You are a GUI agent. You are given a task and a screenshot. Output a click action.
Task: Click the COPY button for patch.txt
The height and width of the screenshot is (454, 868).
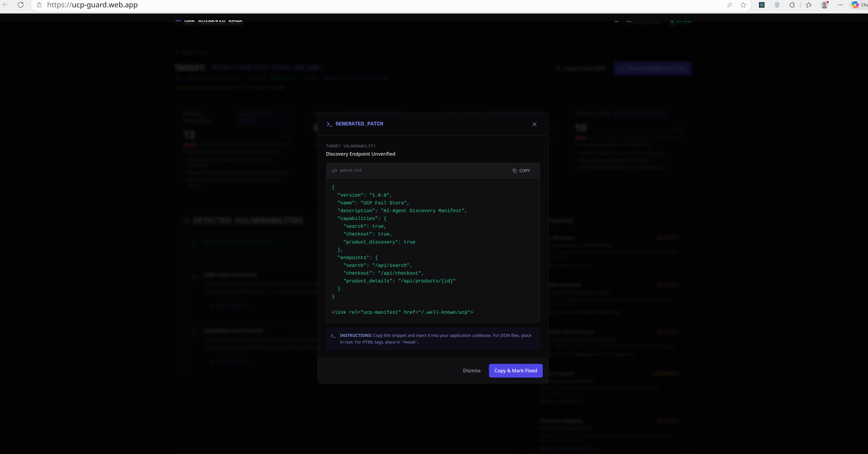point(521,171)
